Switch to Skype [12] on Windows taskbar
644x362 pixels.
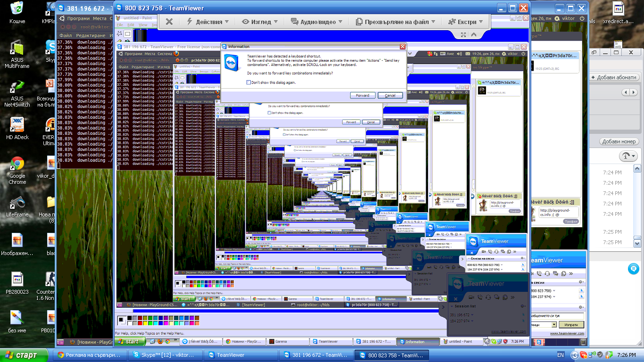pyautogui.click(x=165, y=355)
